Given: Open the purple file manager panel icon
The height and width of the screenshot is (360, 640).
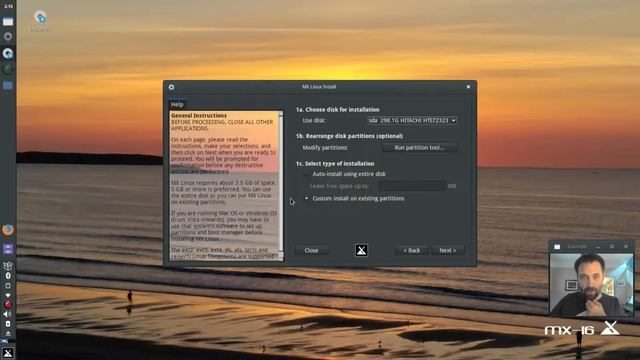Looking at the screenshot, I should point(8,249).
